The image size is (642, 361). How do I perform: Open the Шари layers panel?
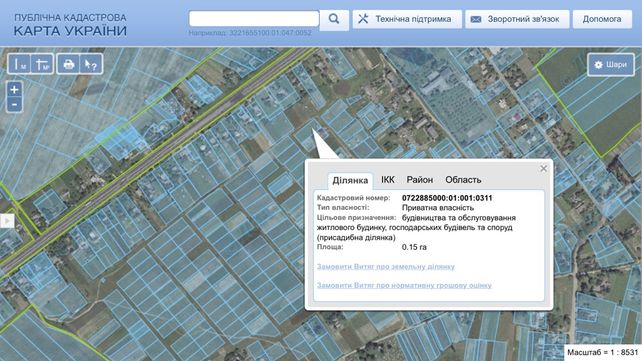pyautogui.click(x=611, y=65)
